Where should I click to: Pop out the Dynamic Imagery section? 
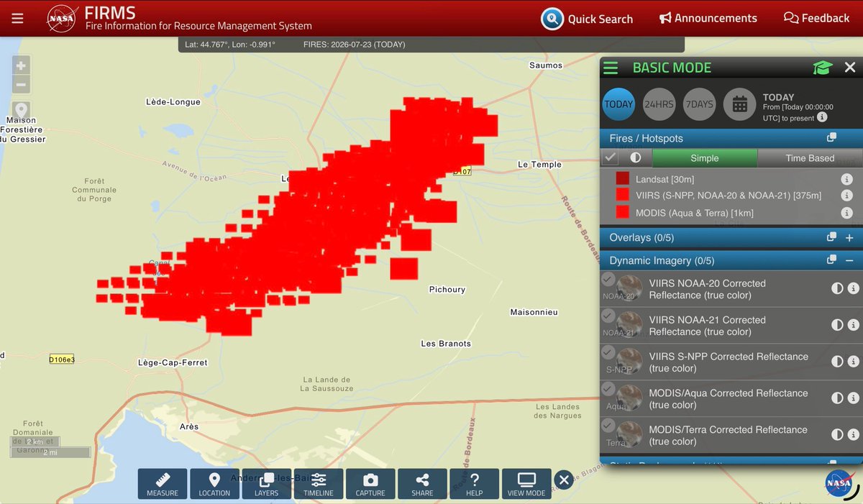pyautogui.click(x=831, y=260)
